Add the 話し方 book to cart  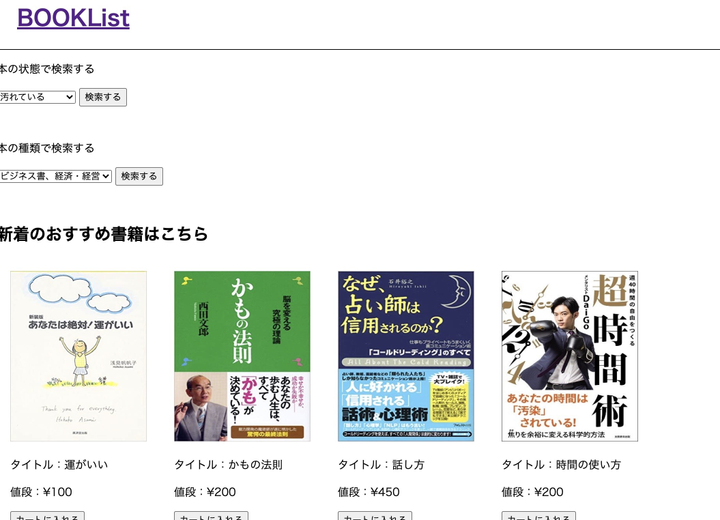point(375,516)
